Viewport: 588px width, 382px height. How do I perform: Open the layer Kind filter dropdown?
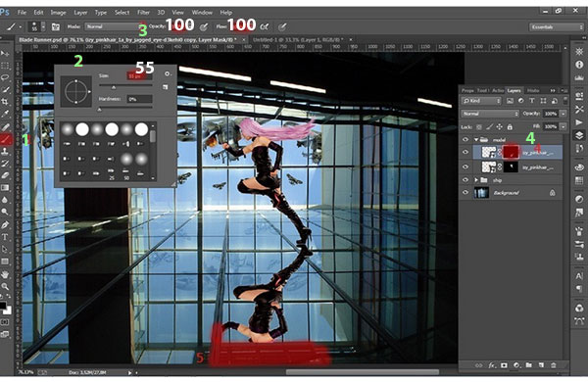[481, 101]
